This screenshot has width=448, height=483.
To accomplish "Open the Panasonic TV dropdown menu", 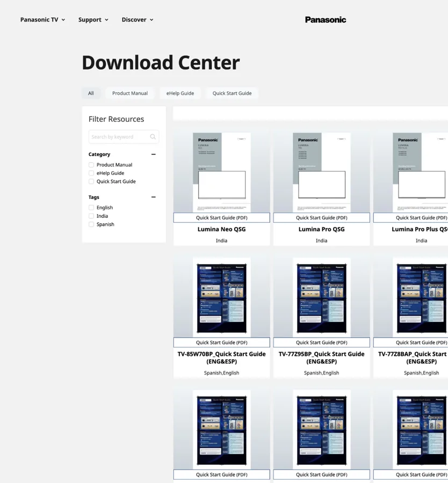I will click(42, 20).
